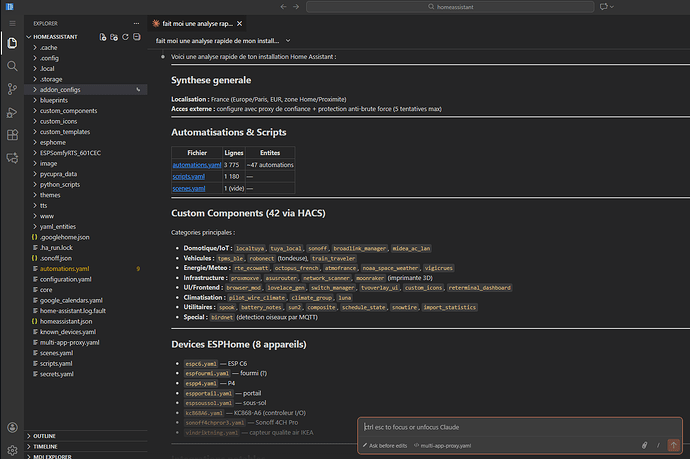Image resolution: width=690 pixels, height=459 pixels.
Task: Open the Source Control view
Action: click(x=12, y=88)
